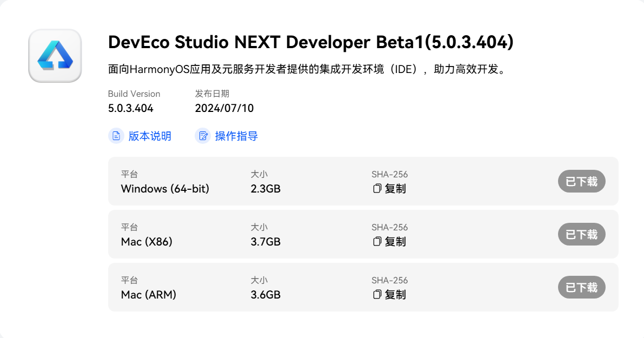Screen dimensions: 644x338
Task: Click the build version 5.0.3.404 value
Action: click(131, 108)
